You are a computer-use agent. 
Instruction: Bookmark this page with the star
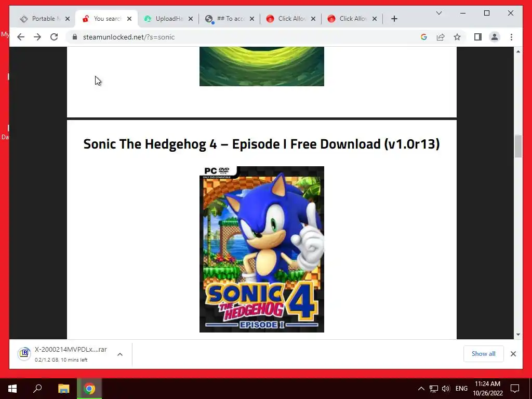tap(457, 37)
